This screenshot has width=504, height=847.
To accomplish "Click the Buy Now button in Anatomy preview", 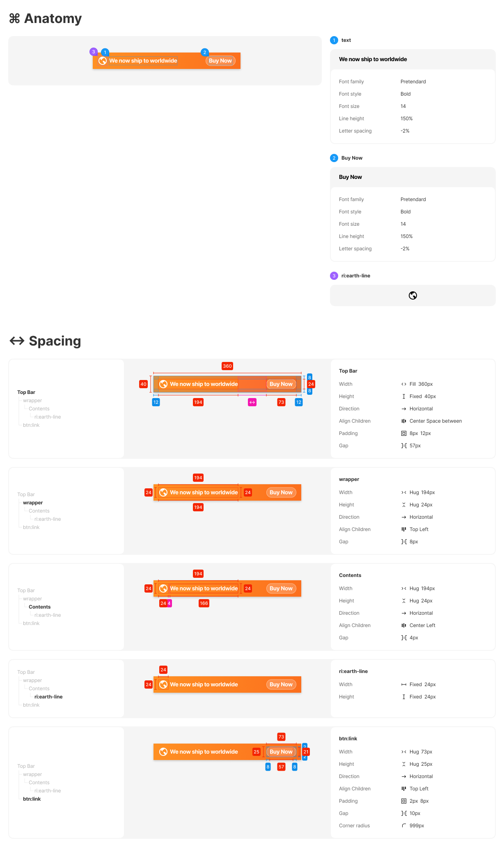I will (220, 61).
